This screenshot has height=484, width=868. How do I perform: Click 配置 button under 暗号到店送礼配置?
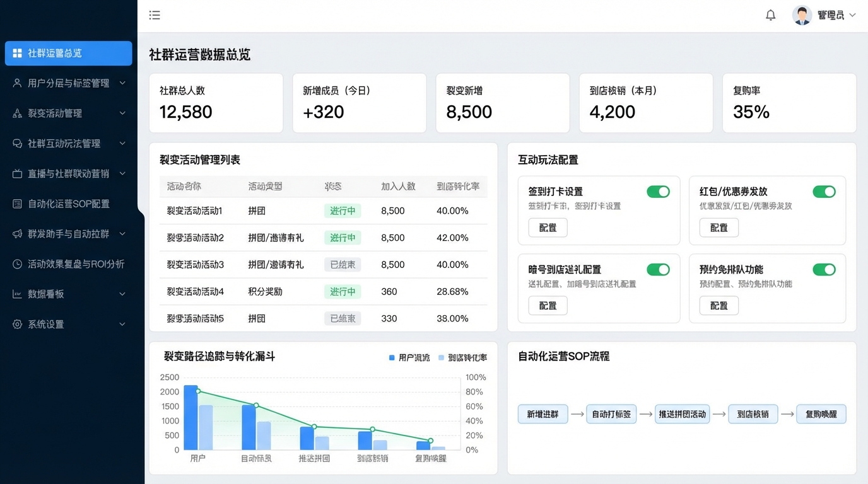point(548,306)
